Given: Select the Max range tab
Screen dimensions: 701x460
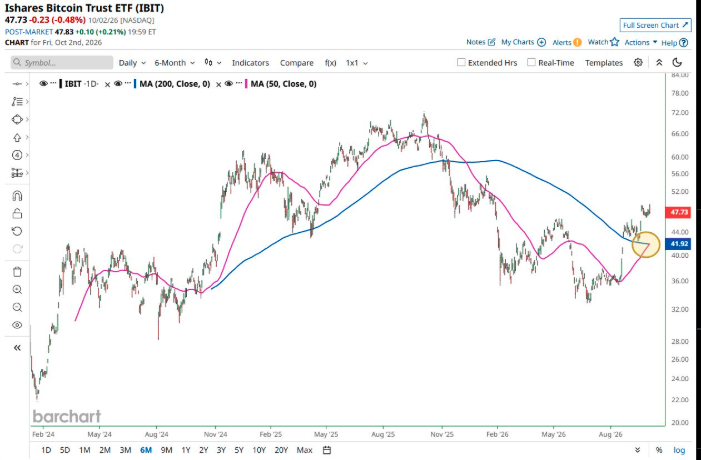Looking at the screenshot, I should click(304, 450).
